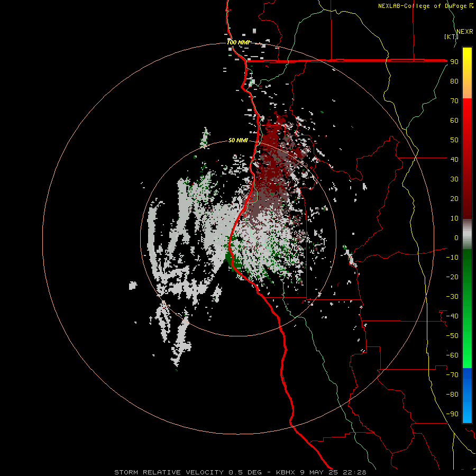
Task: Click the velocity scale label "-80"
Action: pos(452,395)
